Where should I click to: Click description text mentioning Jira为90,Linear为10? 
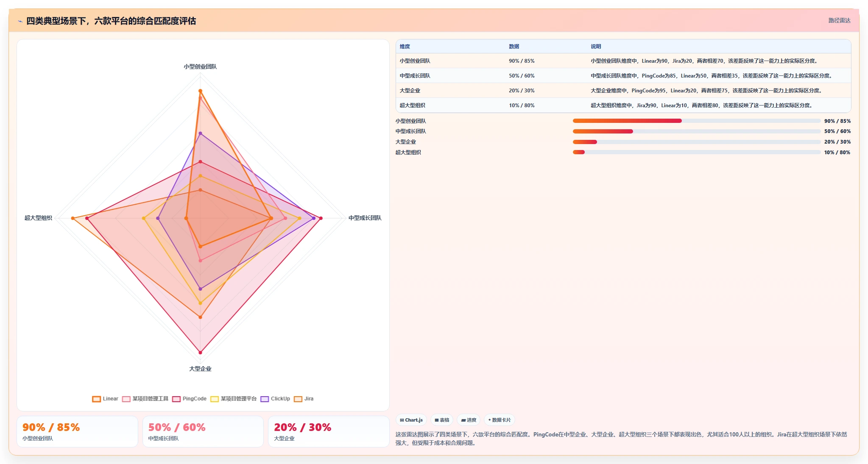(702, 106)
